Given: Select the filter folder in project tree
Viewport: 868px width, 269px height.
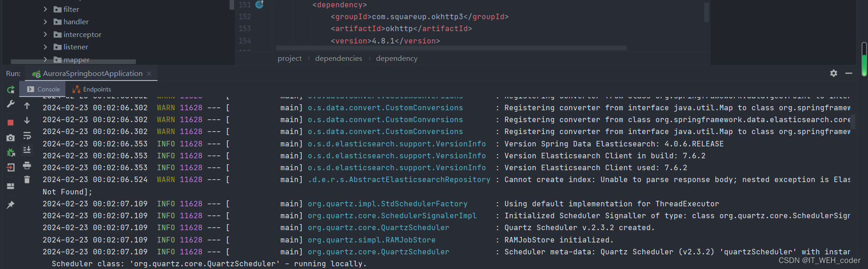Looking at the screenshot, I should coord(66,9).
